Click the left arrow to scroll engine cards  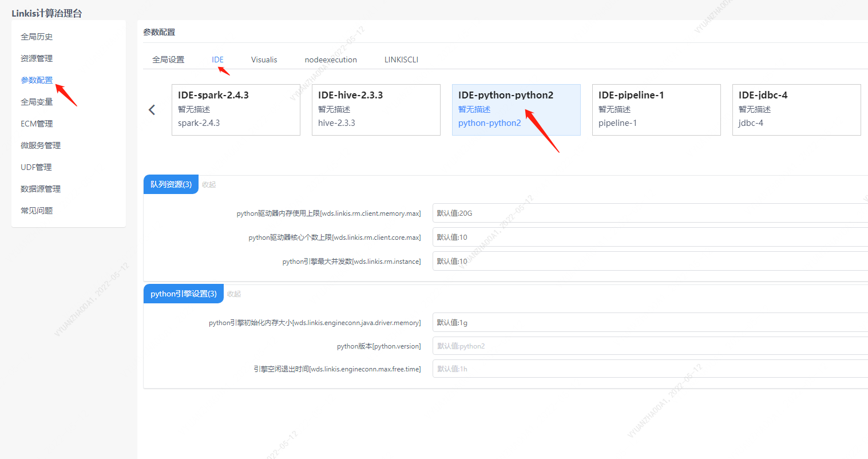pos(152,109)
